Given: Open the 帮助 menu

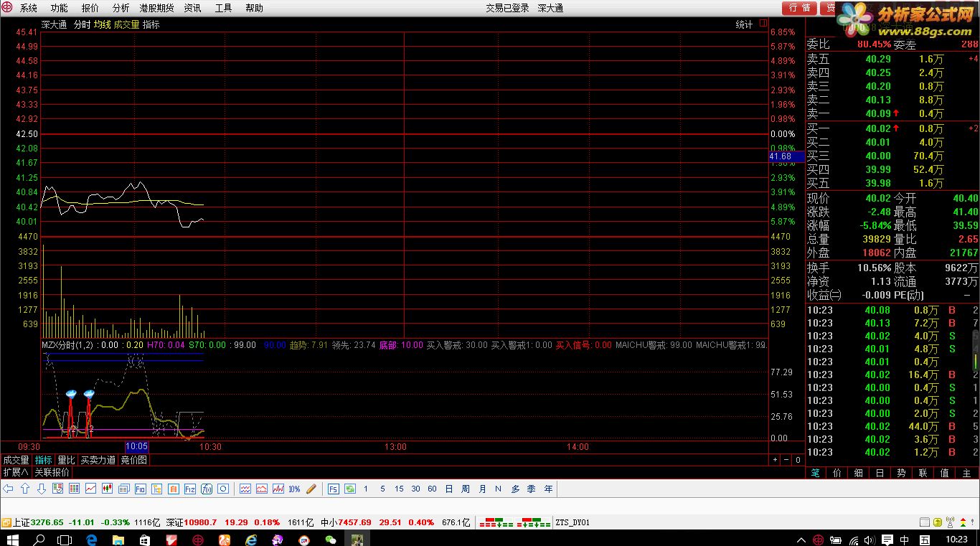Looking at the screenshot, I should (254, 8).
